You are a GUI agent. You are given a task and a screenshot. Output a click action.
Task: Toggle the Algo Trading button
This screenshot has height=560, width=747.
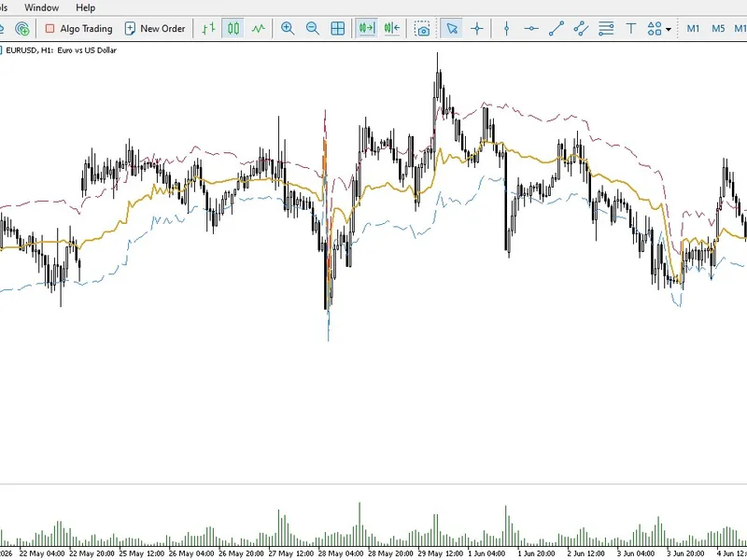pyautogui.click(x=78, y=29)
